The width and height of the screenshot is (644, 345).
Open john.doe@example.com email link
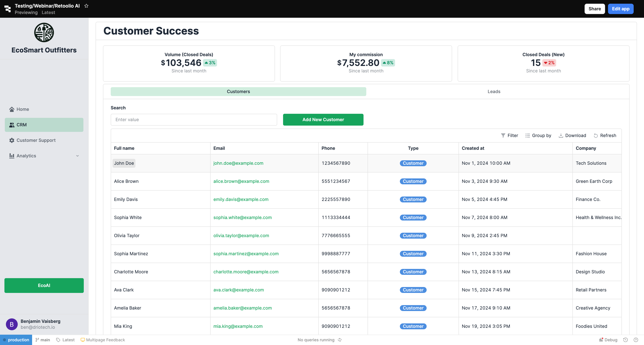[x=238, y=163]
